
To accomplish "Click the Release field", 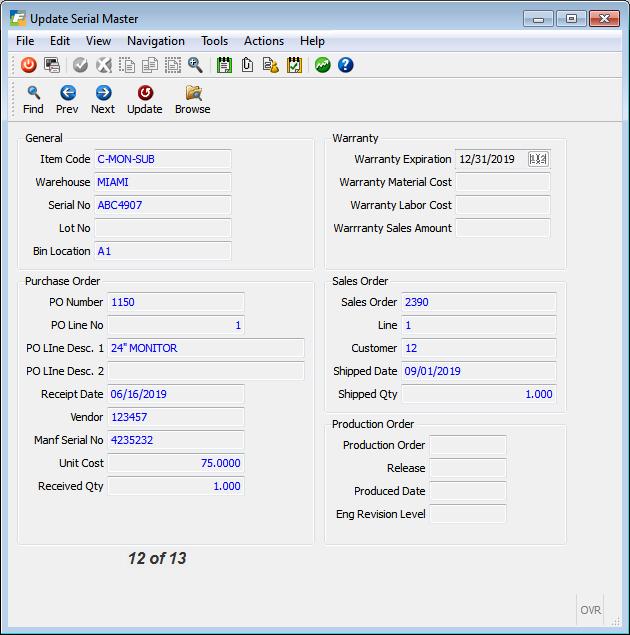I will 468,468.
